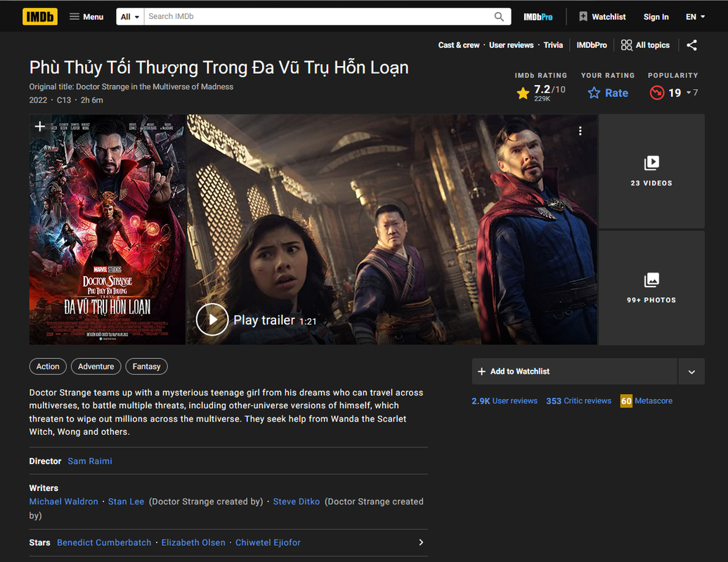
Task: Rate this title with star
Action: [608, 93]
